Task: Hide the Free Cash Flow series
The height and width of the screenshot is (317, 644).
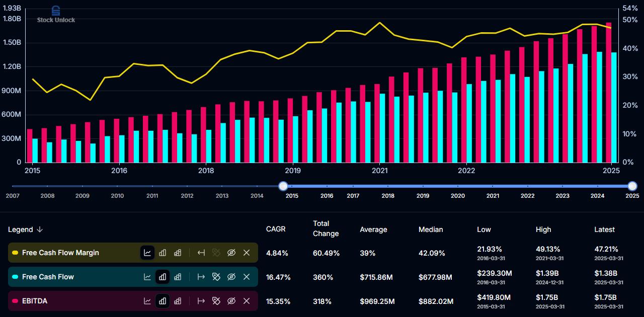Action: coord(231,277)
